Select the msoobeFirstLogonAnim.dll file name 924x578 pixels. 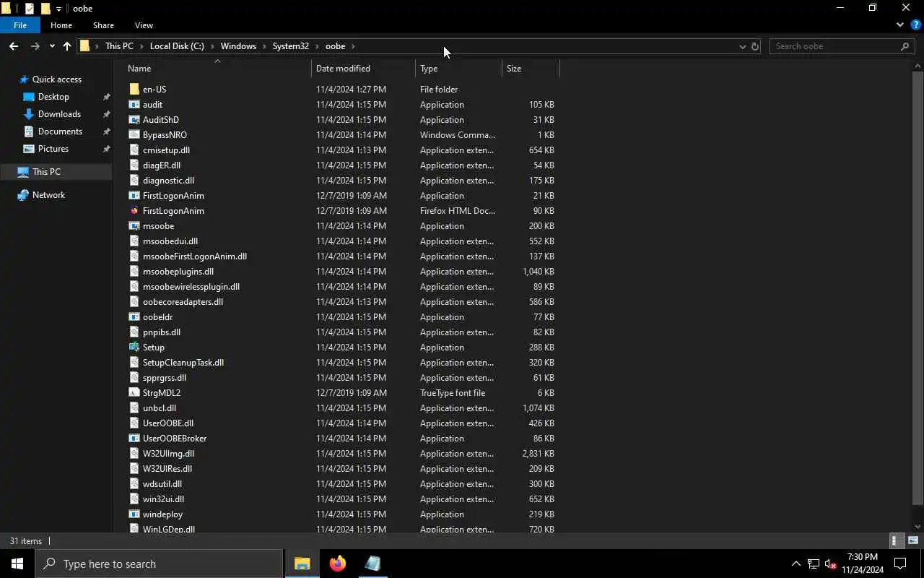(x=195, y=256)
